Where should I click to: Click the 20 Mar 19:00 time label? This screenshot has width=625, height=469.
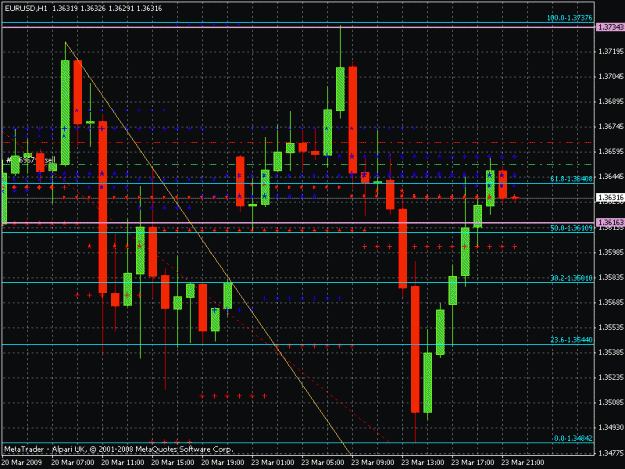223,462
